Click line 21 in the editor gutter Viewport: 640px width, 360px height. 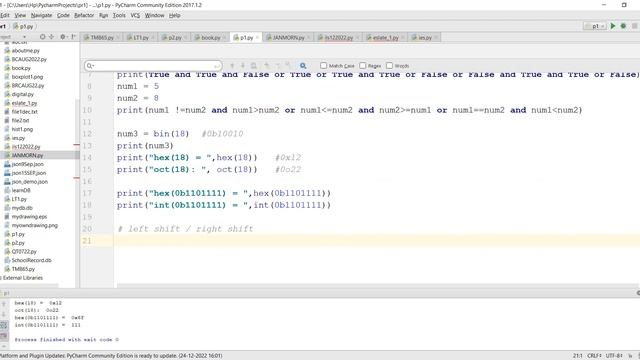[x=87, y=241]
